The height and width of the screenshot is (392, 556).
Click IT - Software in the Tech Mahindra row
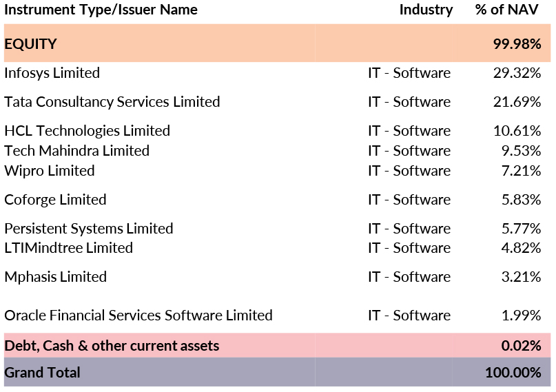tap(409, 151)
